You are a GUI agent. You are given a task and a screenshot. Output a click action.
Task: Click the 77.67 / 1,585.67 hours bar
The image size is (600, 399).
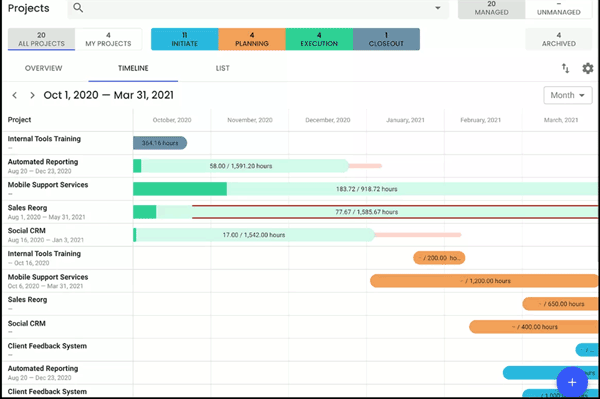pyautogui.click(x=366, y=212)
